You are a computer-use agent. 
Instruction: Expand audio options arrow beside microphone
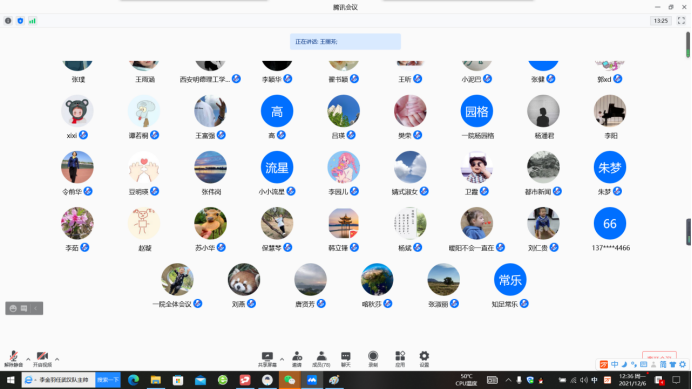28,359
